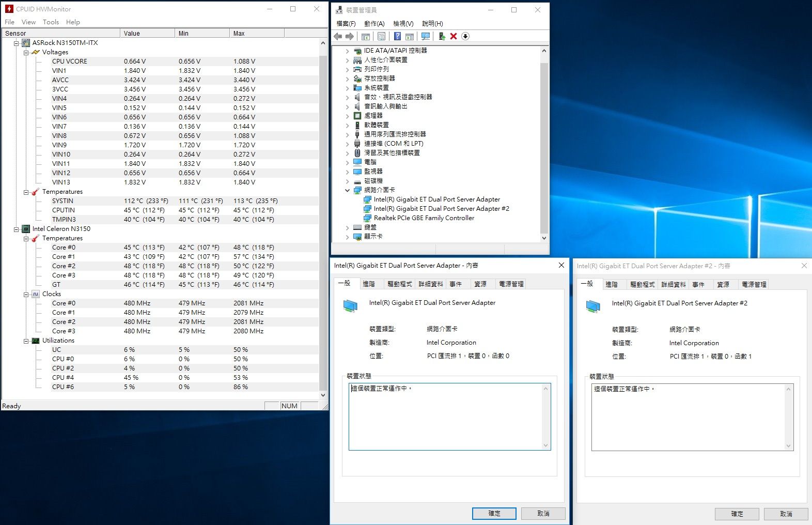This screenshot has width=812, height=525.
Task: Click 取消 button in first adapter properties dialog
Action: (x=543, y=514)
